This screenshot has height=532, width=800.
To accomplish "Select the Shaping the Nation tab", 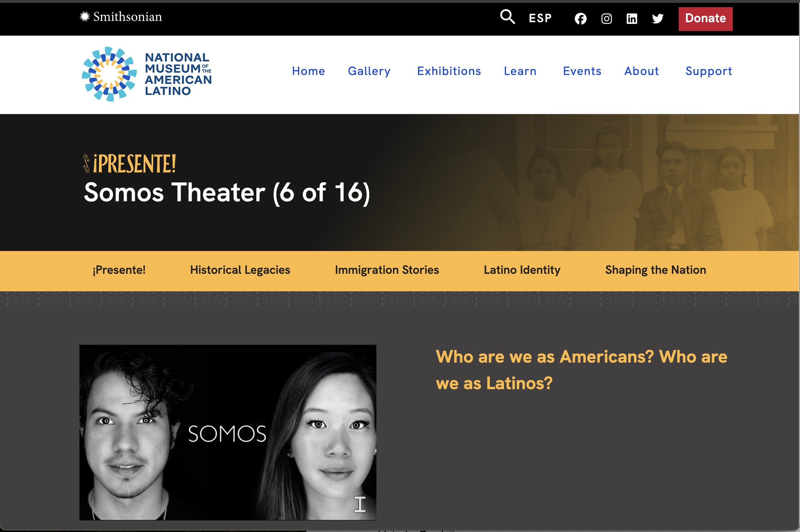I will click(656, 270).
